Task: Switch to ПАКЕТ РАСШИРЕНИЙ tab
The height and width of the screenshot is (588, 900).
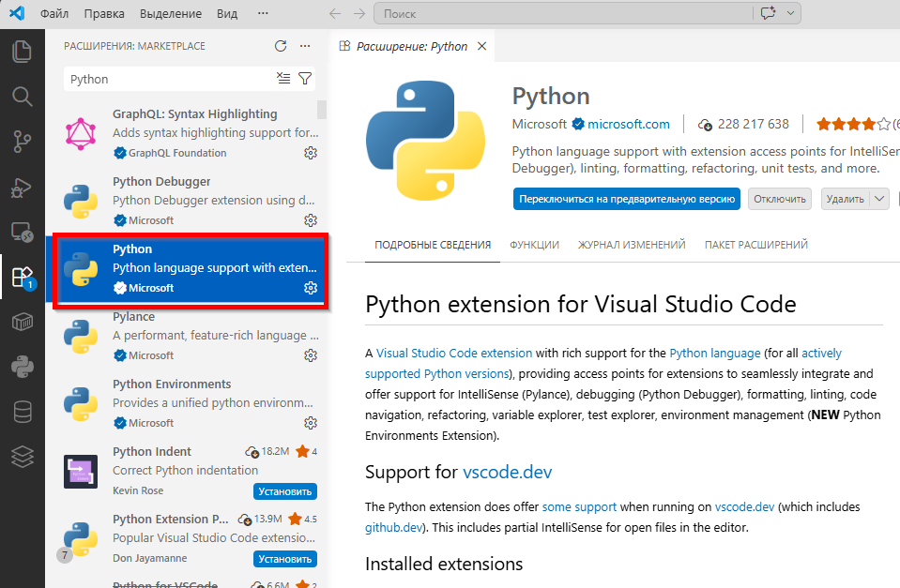Action: 755,245
